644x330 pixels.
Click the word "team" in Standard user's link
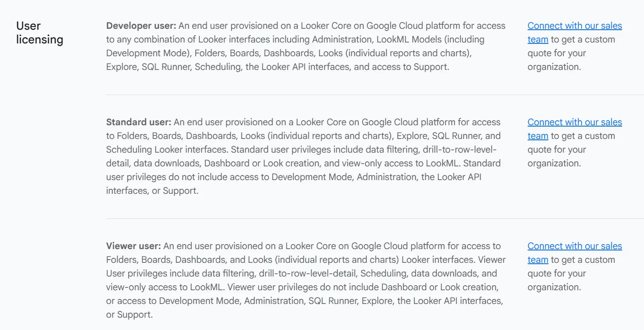pyautogui.click(x=538, y=136)
